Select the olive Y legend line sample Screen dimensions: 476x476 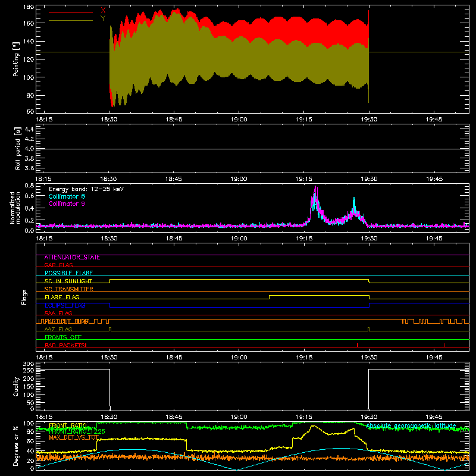click(x=71, y=21)
